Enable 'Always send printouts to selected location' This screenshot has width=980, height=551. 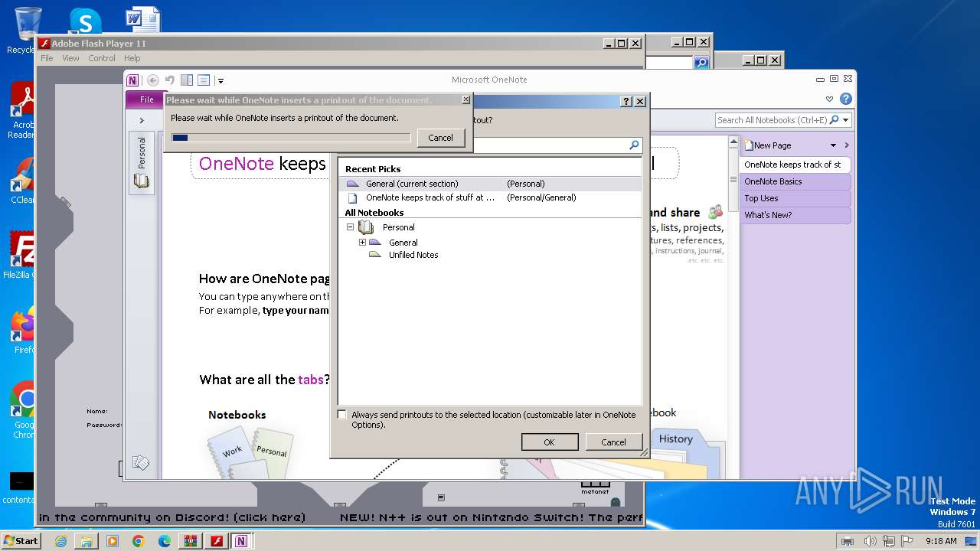pos(342,415)
